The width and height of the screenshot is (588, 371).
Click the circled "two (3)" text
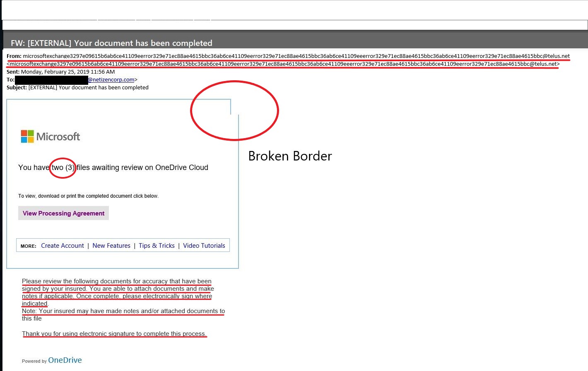[63, 168]
